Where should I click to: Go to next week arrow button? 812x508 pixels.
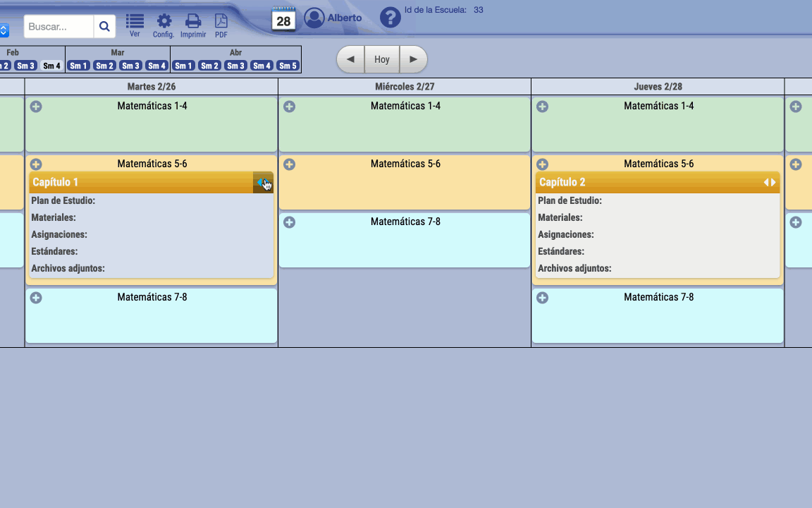413,59
